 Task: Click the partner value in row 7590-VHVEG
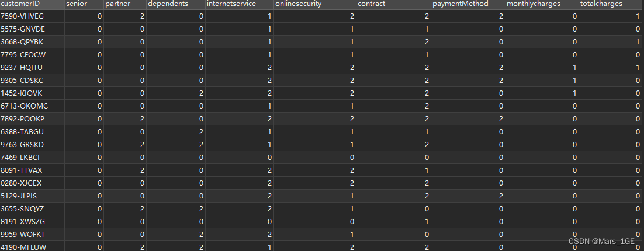(x=125, y=16)
